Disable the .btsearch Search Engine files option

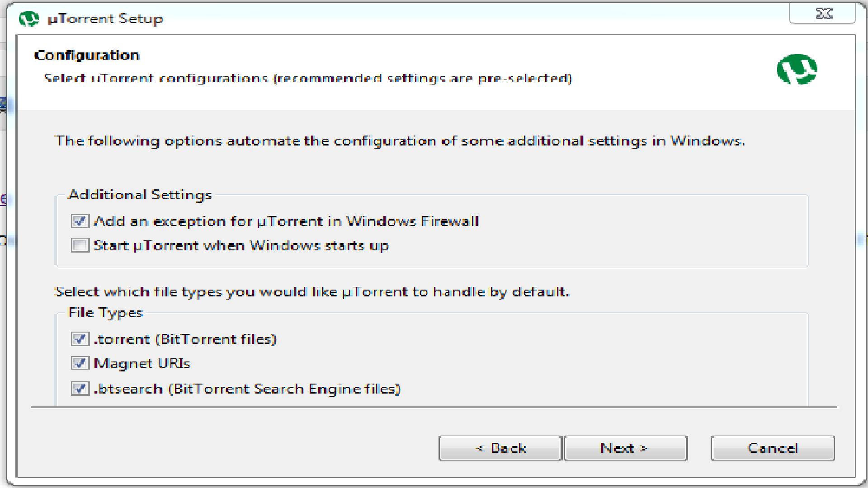(80, 389)
